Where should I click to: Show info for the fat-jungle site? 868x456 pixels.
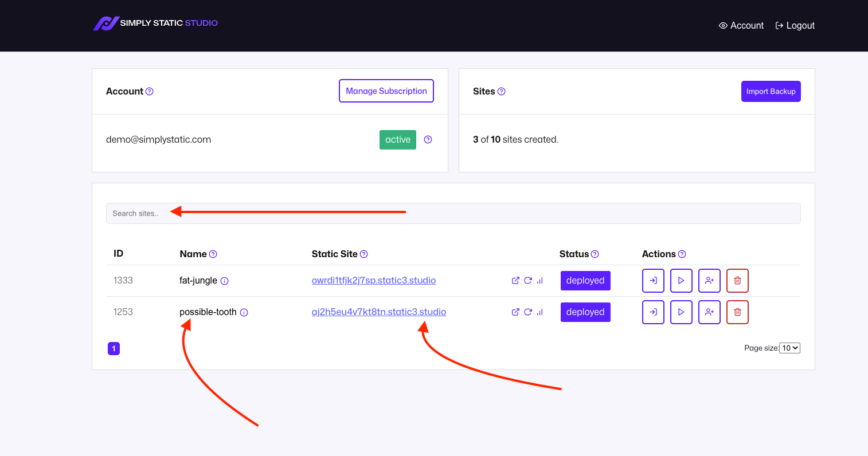point(225,281)
